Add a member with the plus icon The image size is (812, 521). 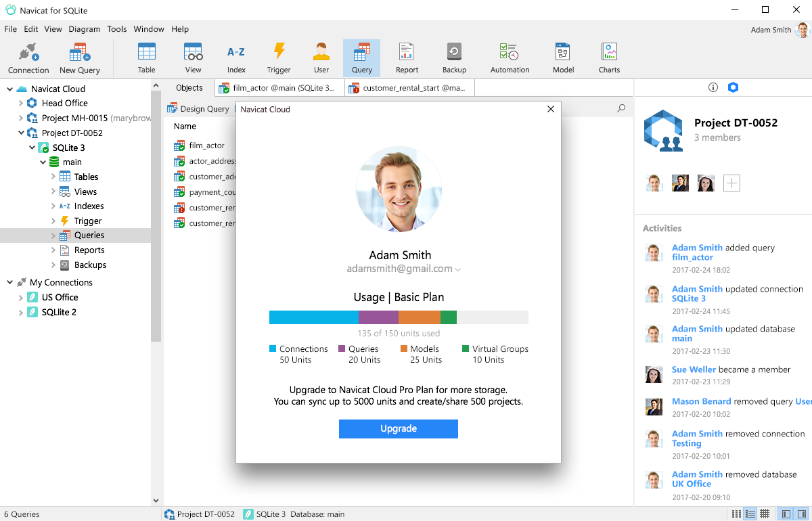point(731,183)
